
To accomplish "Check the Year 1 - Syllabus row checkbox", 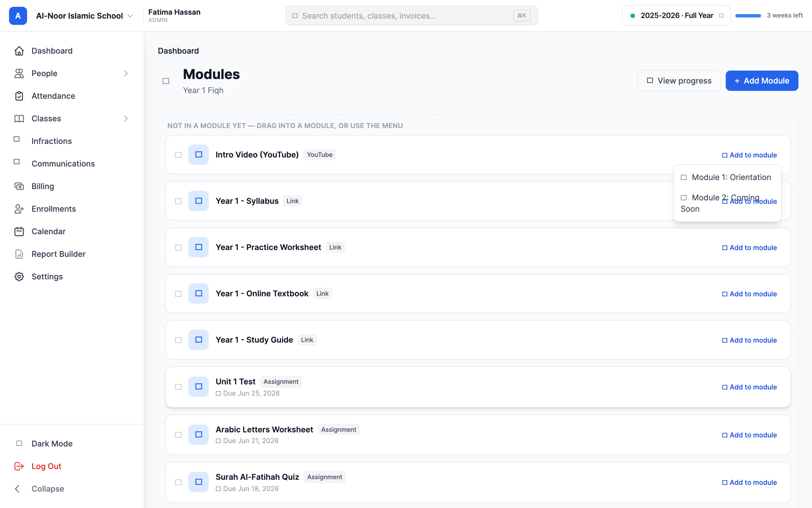I will (178, 201).
